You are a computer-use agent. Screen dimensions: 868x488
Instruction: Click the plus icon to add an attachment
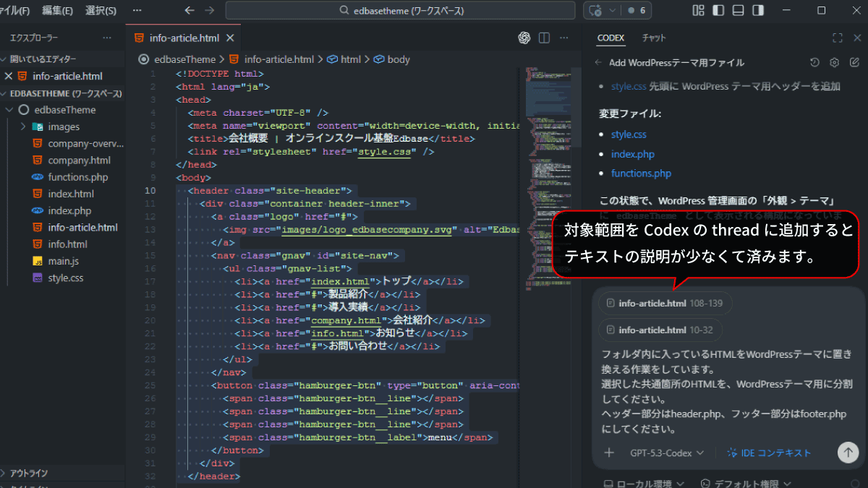609,453
